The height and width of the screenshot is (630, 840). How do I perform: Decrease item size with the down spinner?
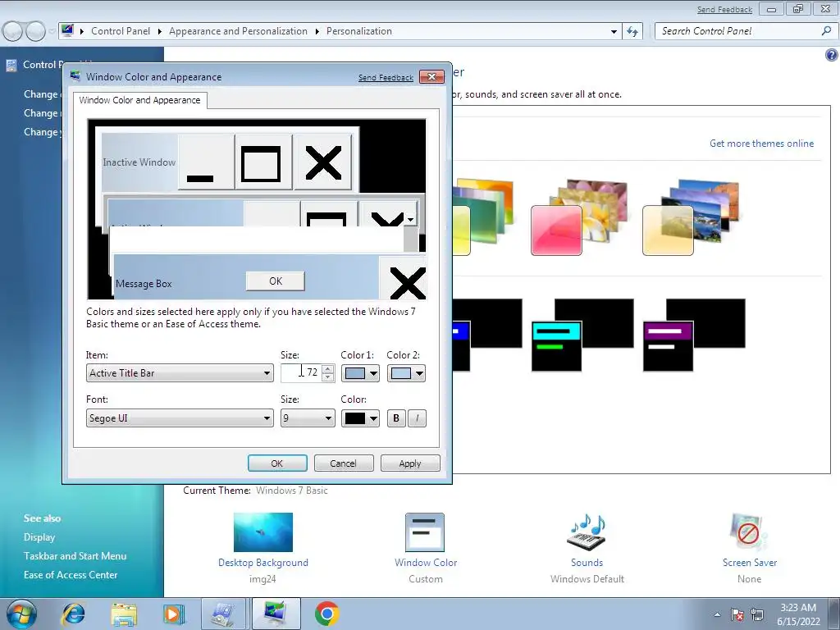coord(328,377)
